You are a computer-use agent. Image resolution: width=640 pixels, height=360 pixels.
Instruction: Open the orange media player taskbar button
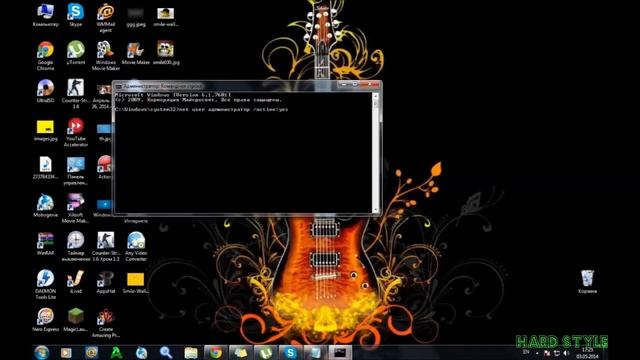pyautogui.click(x=66, y=353)
